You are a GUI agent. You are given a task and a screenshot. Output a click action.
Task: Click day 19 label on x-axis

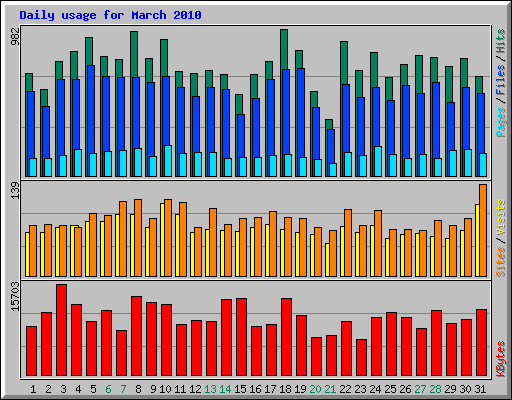click(300, 389)
